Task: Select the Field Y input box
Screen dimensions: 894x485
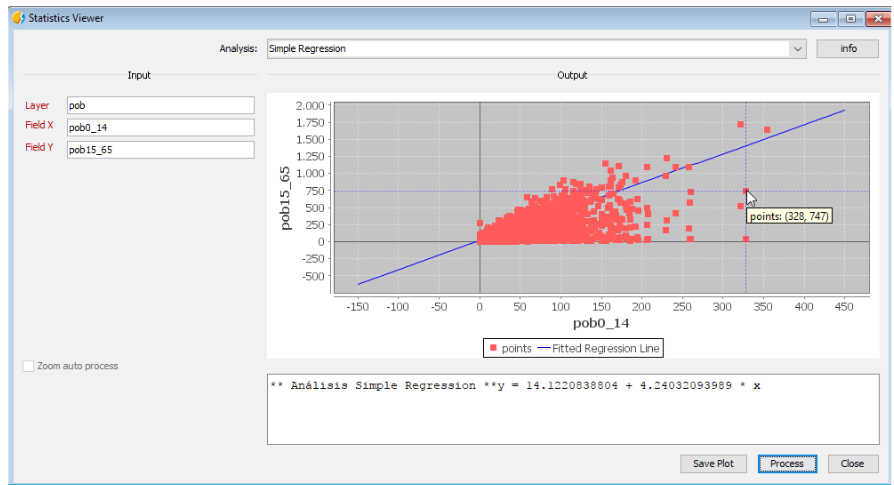Action: pyautogui.click(x=161, y=150)
